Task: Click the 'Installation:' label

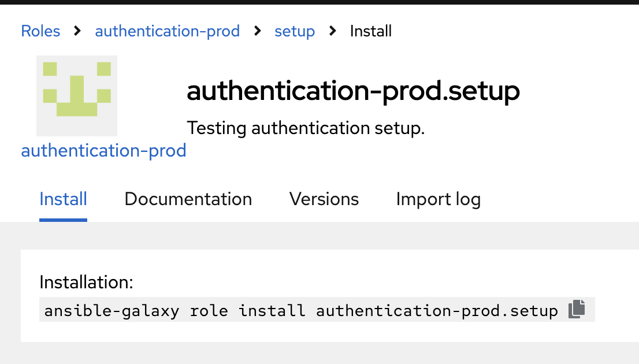Action: (86, 283)
